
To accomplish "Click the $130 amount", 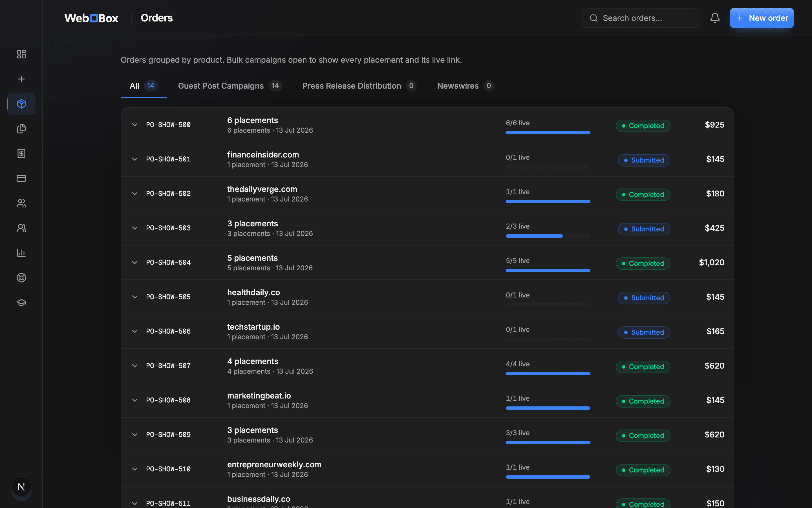I will [x=715, y=469].
